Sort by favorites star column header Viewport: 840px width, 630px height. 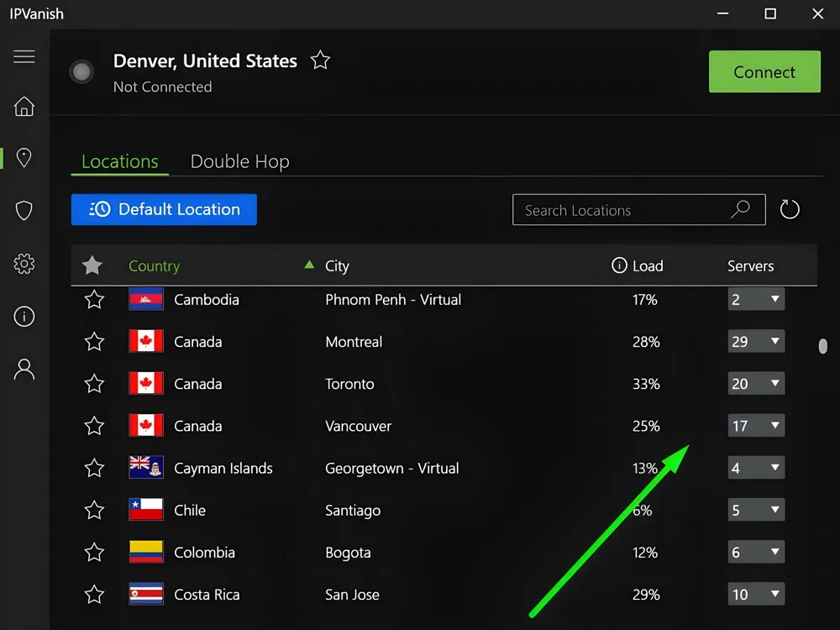pyautogui.click(x=92, y=265)
